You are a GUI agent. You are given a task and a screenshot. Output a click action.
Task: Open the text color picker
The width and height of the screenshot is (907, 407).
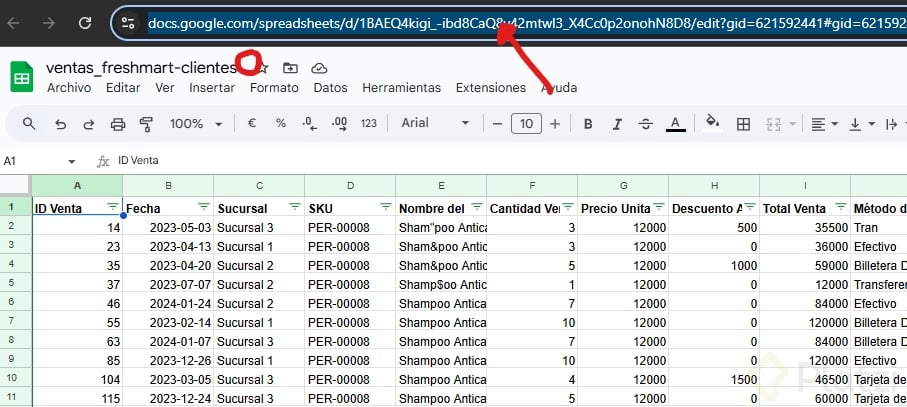pyautogui.click(x=675, y=124)
